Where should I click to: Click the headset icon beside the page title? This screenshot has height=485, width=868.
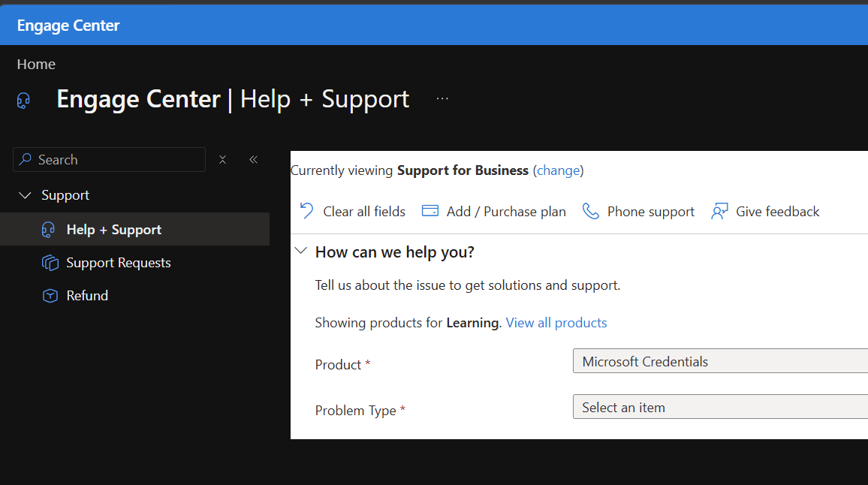tap(23, 101)
